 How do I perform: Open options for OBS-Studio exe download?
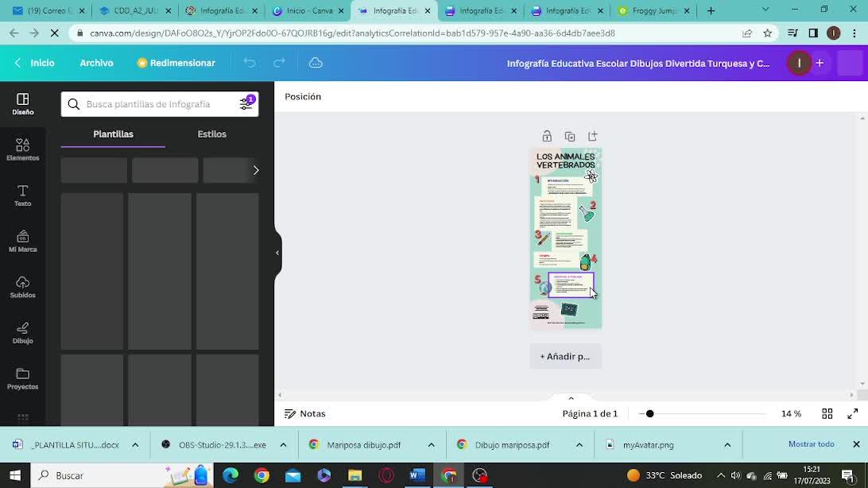283,445
